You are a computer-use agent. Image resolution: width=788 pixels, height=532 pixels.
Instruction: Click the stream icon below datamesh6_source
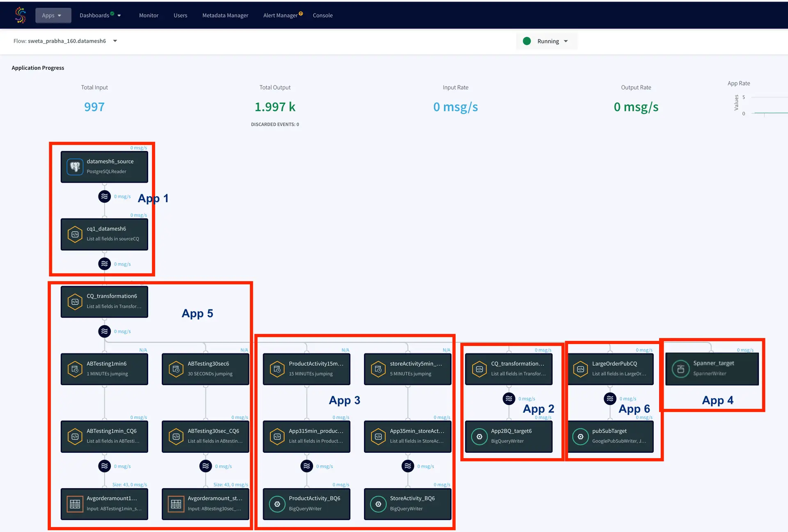[x=105, y=197]
